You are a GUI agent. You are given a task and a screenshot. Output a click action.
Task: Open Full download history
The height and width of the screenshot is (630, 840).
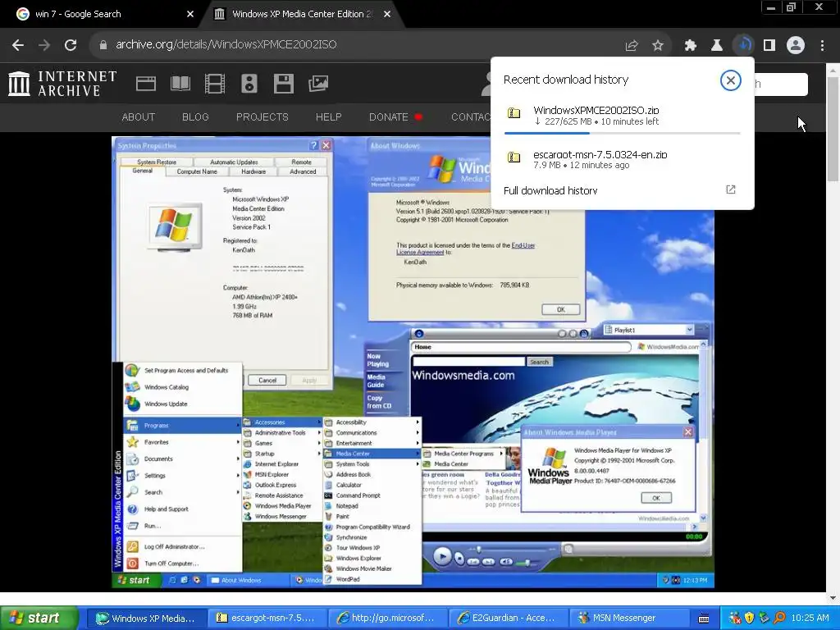click(550, 190)
